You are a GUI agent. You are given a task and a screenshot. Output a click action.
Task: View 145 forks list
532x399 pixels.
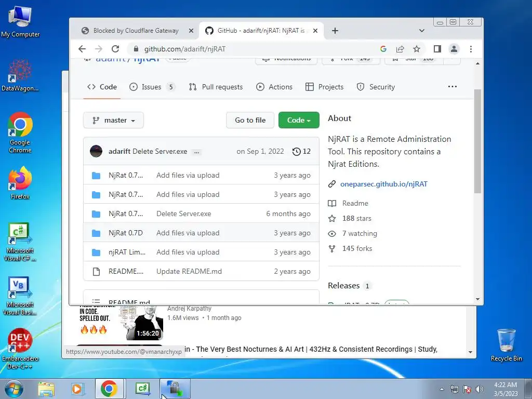351,248
